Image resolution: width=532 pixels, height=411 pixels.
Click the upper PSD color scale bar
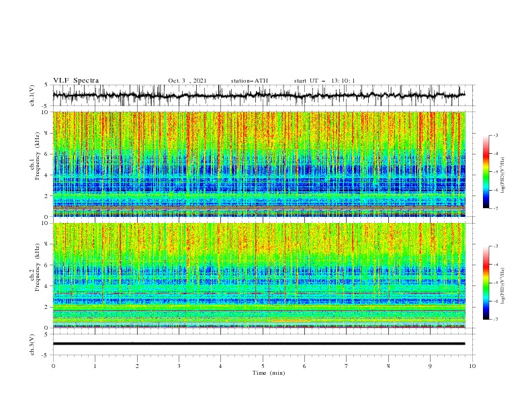[486, 172]
